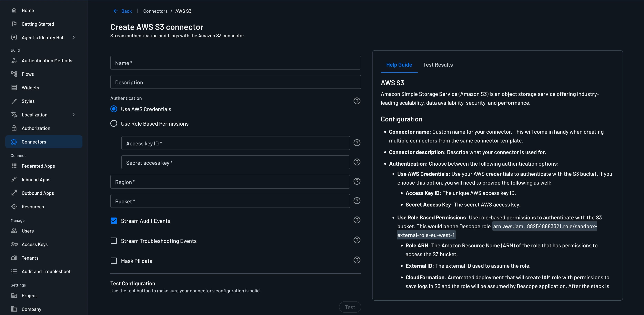Switch to the Test Results tab
This screenshot has height=315, width=644.
[x=438, y=65]
